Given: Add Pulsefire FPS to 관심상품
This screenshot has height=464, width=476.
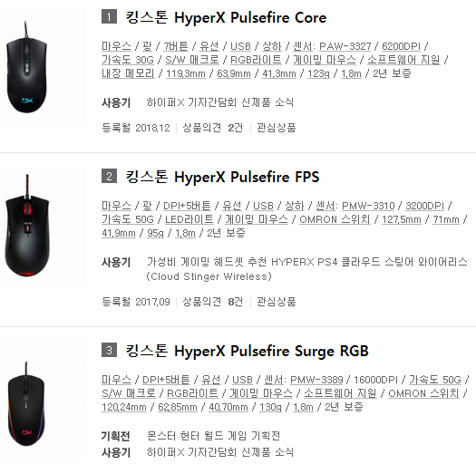Looking at the screenshot, I should pyautogui.click(x=277, y=302).
